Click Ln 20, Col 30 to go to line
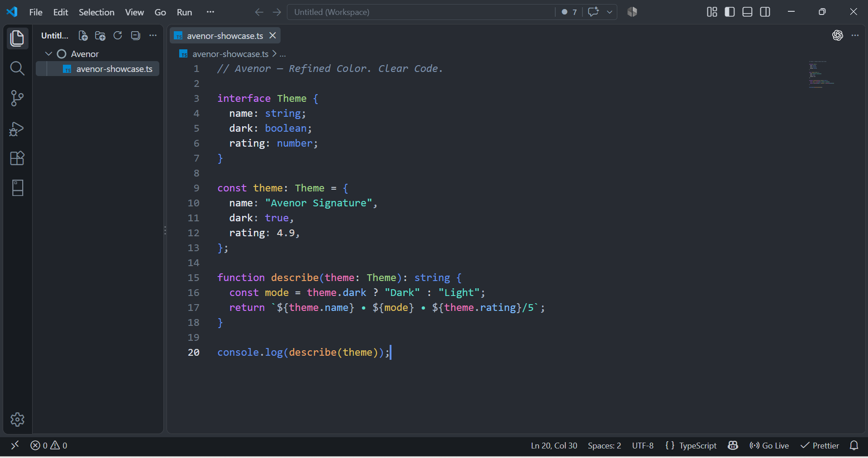Image resolution: width=868 pixels, height=458 pixels. [554, 445]
